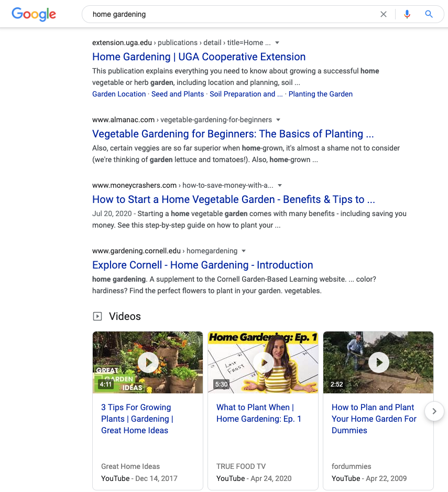Screen dimensions: 448x492
Task: Open dropdown arrow next to www.almanac.com URL
Action: pos(278,120)
